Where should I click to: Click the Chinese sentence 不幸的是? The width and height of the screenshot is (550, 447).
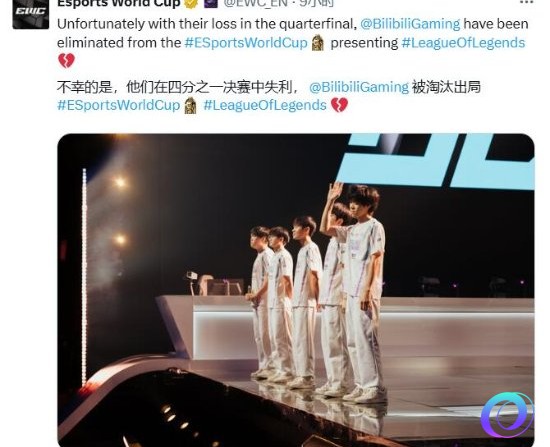point(84,87)
